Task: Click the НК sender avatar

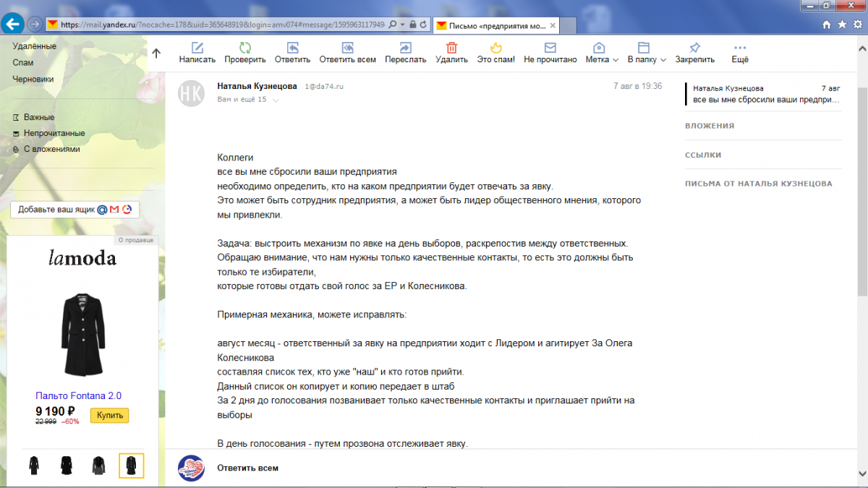Action: (191, 93)
